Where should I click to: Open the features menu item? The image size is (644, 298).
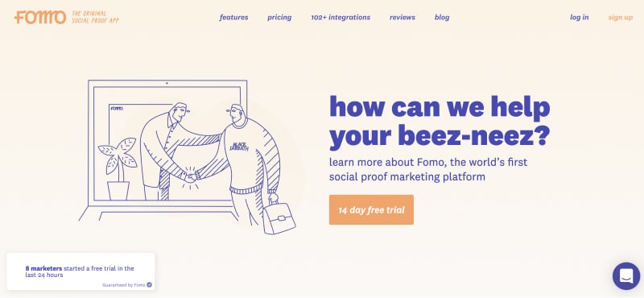point(233,17)
